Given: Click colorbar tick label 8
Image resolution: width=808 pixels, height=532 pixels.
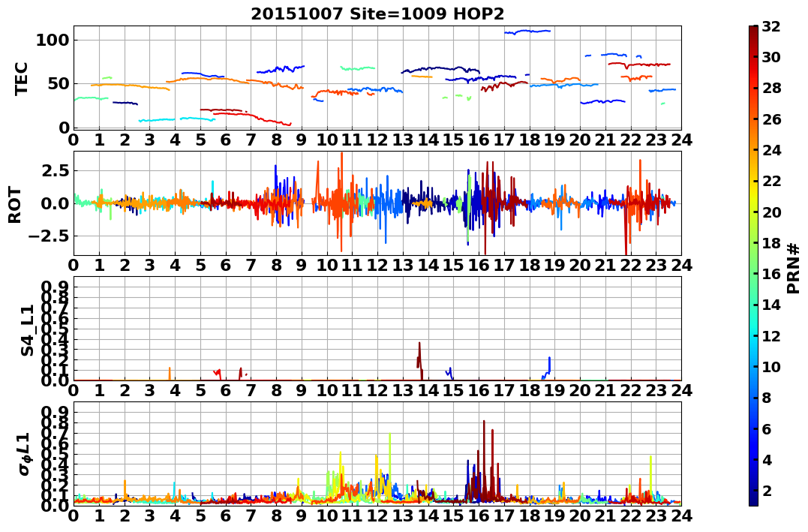Looking at the screenshot, I should (767, 398).
